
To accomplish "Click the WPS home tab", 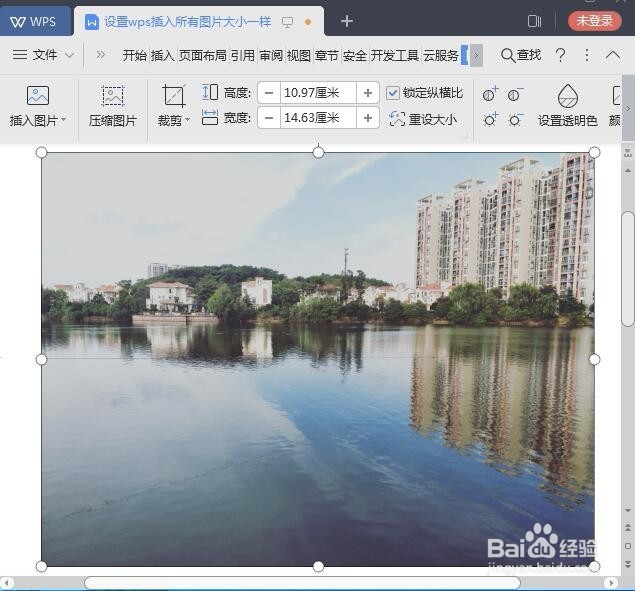I will (34, 21).
